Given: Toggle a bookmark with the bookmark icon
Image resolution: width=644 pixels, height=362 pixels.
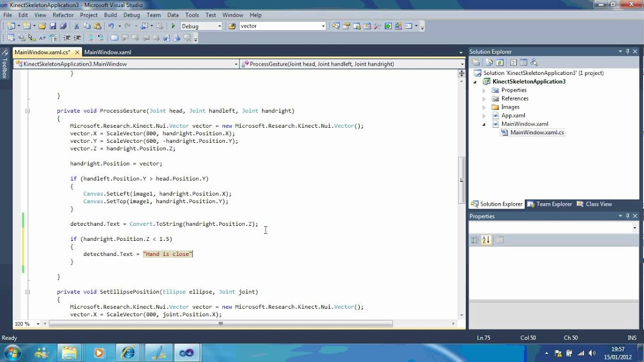Looking at the screenshot, I should coord(114,38).
